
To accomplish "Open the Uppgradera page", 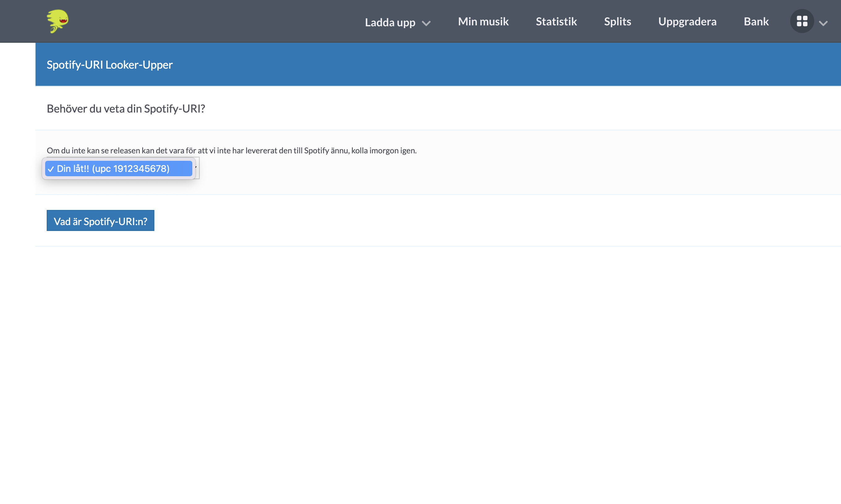I will click(687, 21).
